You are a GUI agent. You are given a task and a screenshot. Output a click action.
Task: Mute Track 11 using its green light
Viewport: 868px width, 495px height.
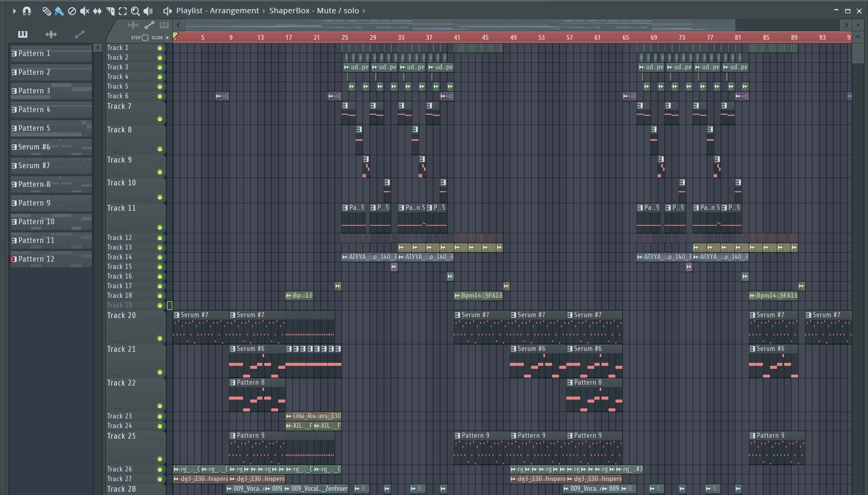[x=160, y=227]
